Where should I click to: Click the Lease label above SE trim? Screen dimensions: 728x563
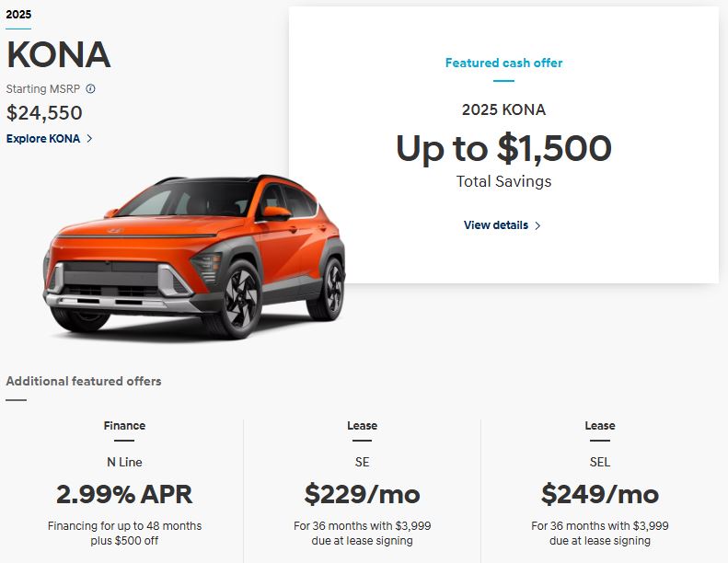tap(362, 426)
